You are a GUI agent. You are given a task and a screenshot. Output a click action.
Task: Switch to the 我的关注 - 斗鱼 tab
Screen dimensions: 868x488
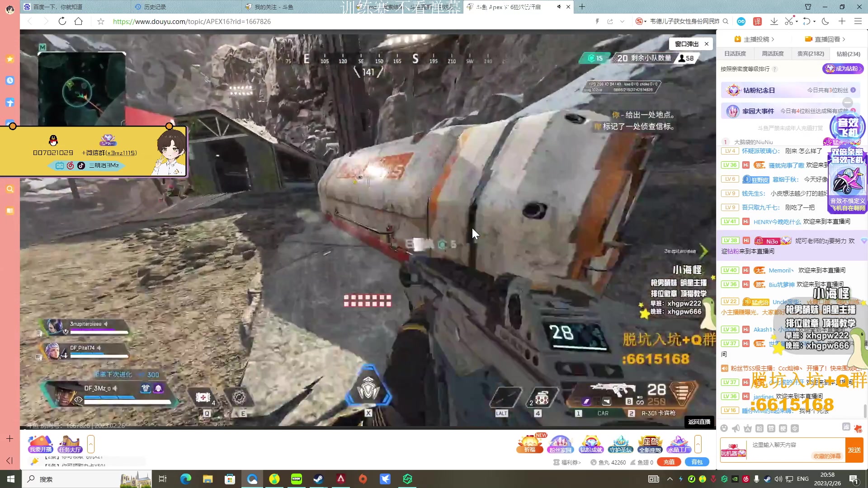click(x=296, y=7)
